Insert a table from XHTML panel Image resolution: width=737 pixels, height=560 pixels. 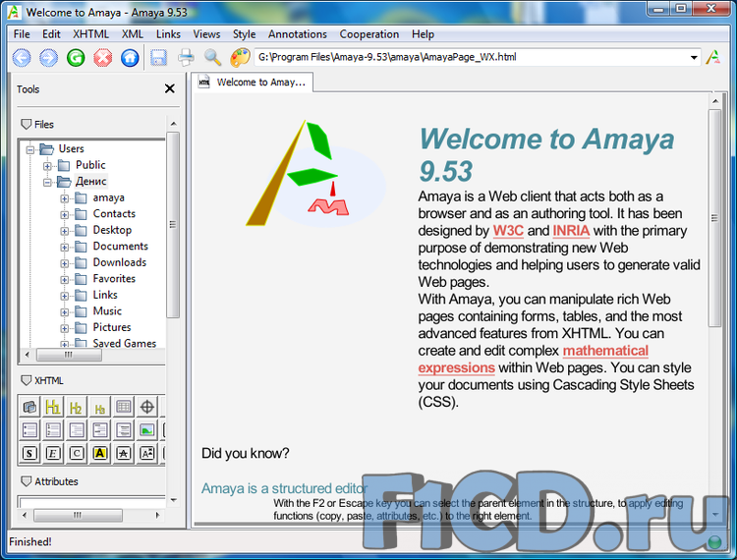(x=124, y=407)
